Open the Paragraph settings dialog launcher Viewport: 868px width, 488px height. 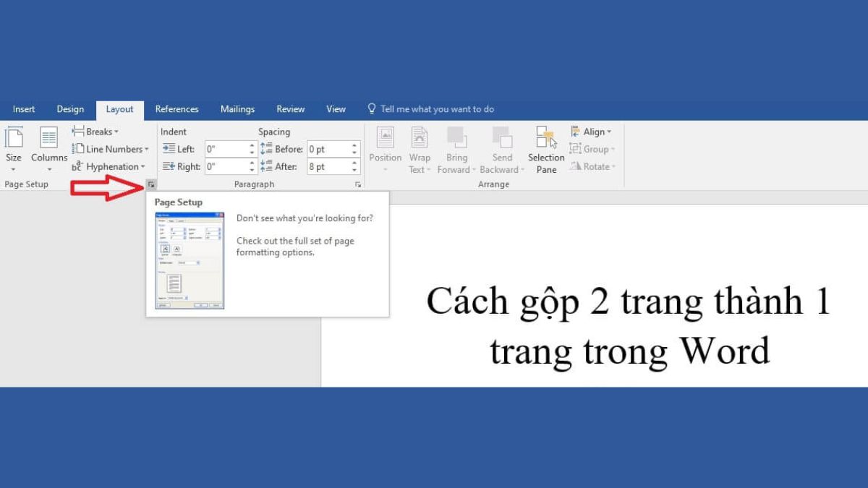coord(358,184)
